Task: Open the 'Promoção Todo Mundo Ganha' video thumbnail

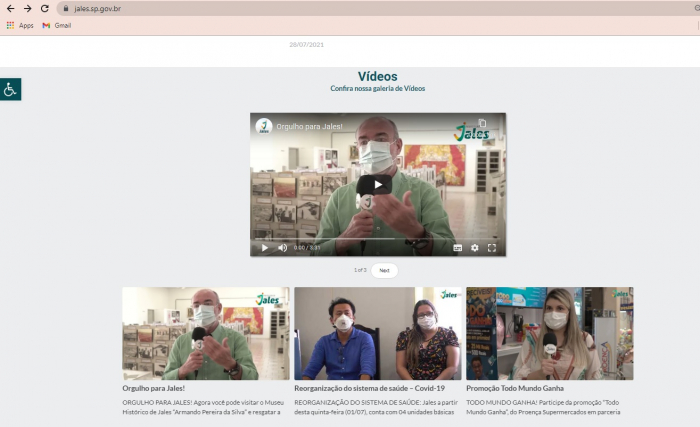Action: pos(550,333)
